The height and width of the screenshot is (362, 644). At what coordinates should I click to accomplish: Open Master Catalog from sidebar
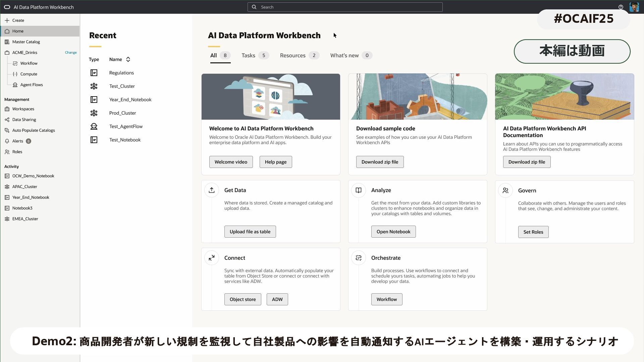(x=26, y=42)
